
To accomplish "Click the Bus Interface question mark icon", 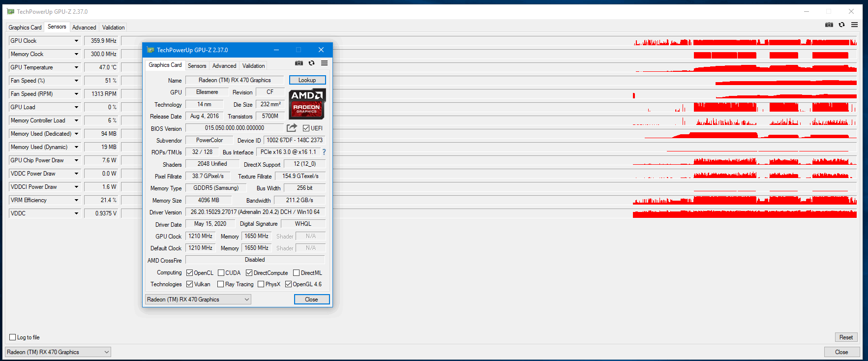I will coord(324,152).
